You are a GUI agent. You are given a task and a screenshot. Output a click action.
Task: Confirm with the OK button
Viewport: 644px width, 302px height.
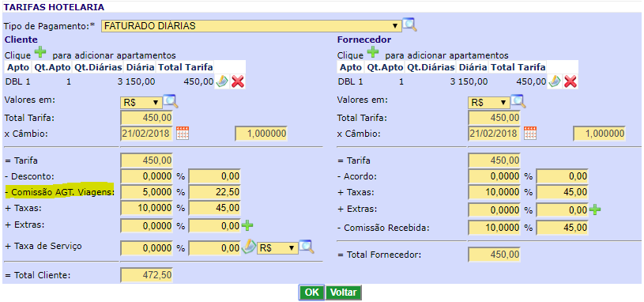click(312, 293)
